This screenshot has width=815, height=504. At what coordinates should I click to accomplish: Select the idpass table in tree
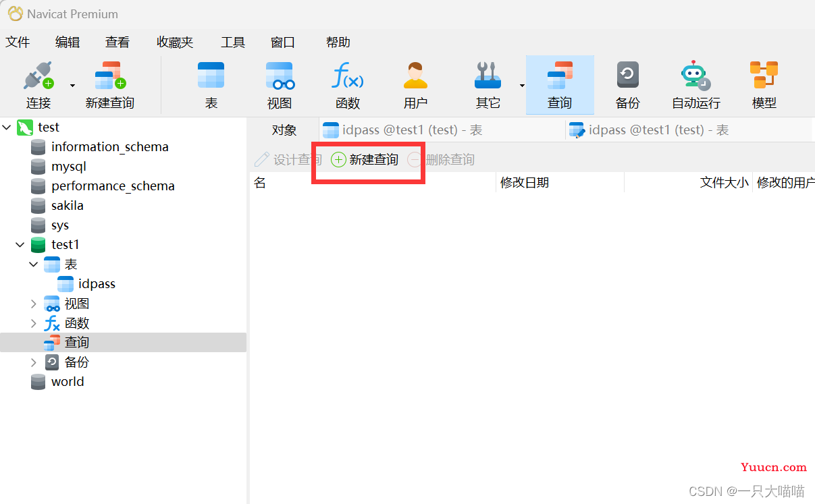[97, 284]
